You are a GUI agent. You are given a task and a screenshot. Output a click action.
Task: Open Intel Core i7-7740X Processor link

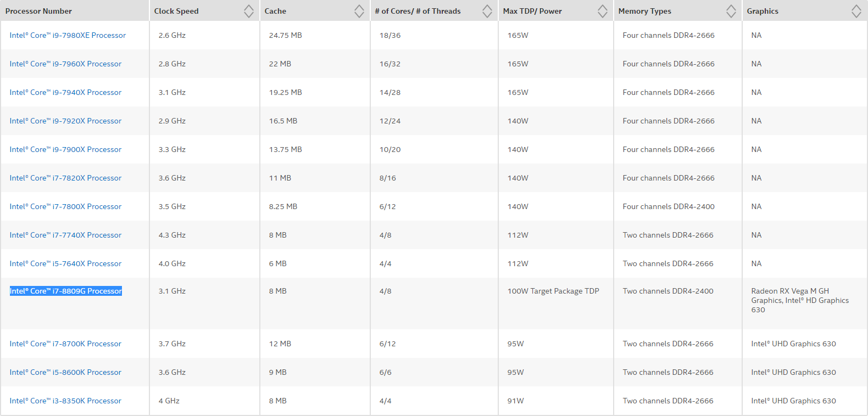coord(65,235)
